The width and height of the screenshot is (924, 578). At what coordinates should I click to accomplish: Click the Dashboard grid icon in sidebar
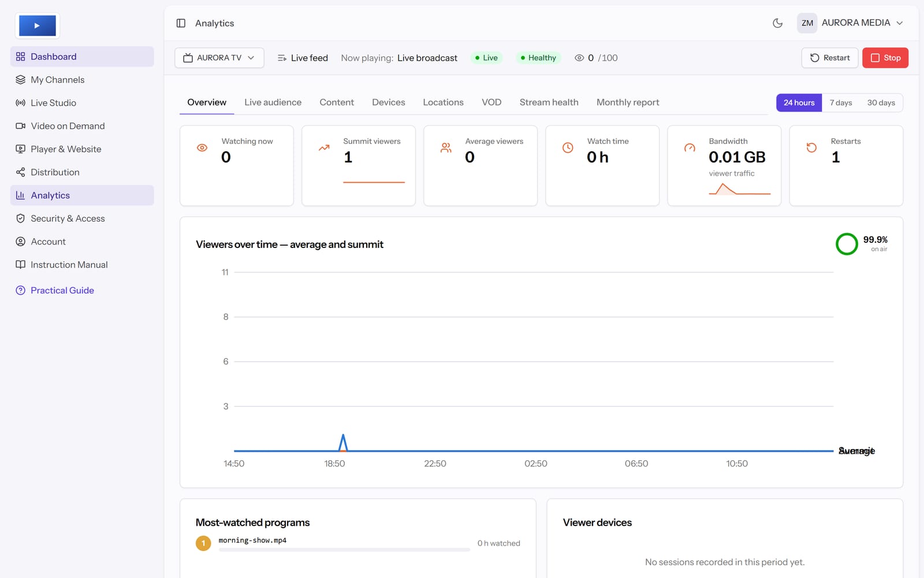point(21,57)
